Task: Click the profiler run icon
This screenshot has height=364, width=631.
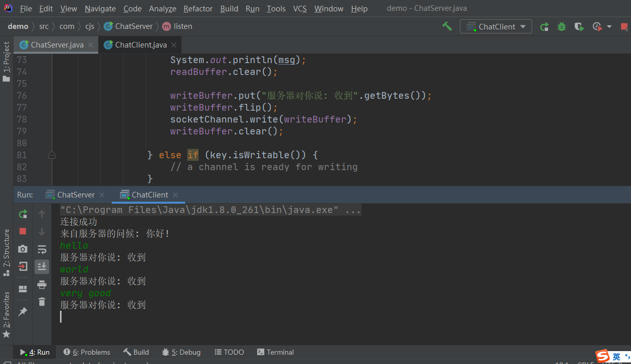Action: (597, 26)
